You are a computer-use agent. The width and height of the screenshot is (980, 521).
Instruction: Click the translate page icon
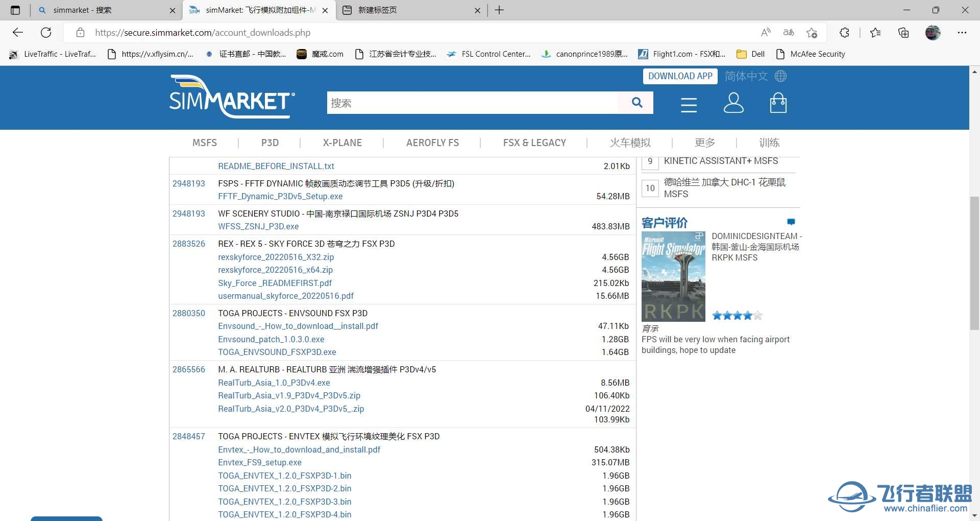[789, 33]
